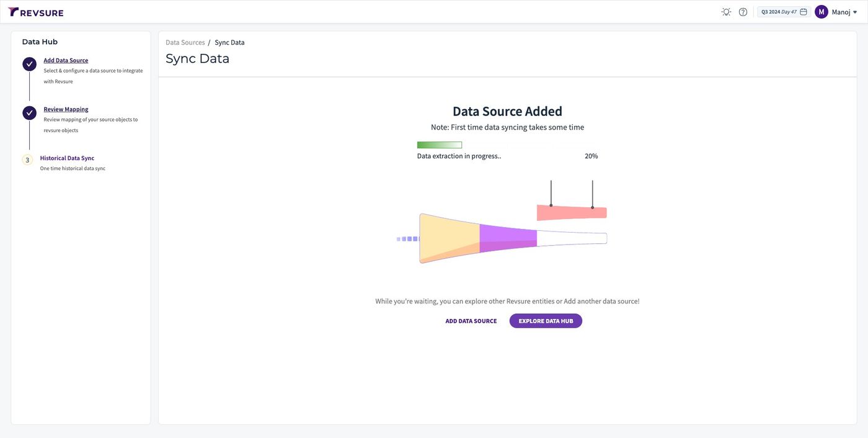Select the Historical Data Sync step
This screenshot has width=868, height=438.
coord(67,158)
